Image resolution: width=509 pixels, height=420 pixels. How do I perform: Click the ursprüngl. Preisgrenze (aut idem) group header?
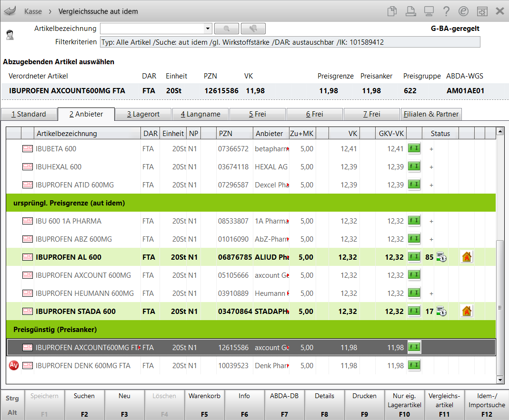click(x=250, y=203)
